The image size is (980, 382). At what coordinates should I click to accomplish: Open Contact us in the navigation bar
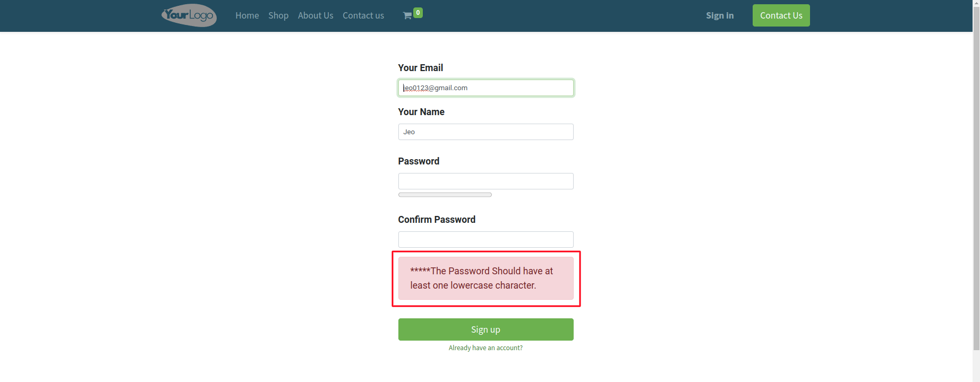coord(363,15)
